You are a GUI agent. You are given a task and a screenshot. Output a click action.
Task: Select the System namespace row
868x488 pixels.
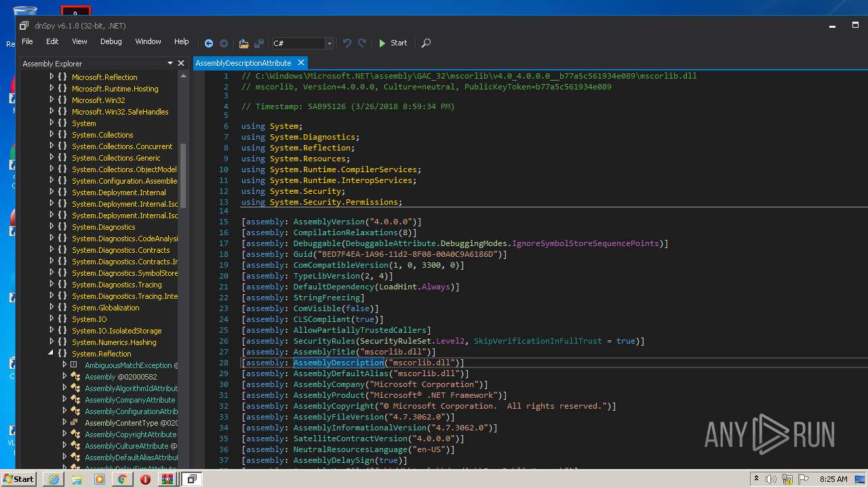tap(84, 123)
